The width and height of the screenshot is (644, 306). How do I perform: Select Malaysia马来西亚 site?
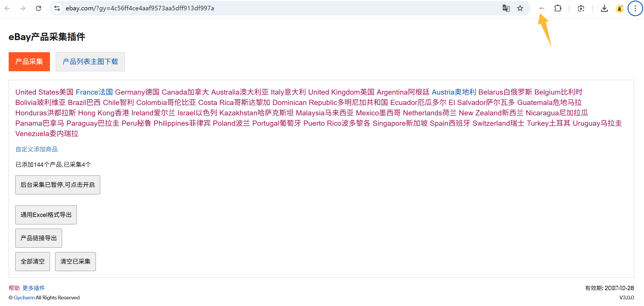click(325, 113)
